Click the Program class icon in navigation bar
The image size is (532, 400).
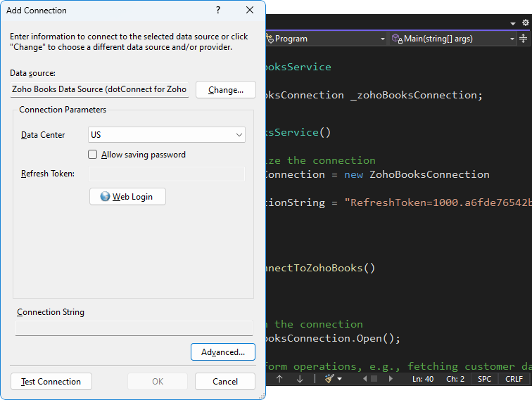coord(270,39)
